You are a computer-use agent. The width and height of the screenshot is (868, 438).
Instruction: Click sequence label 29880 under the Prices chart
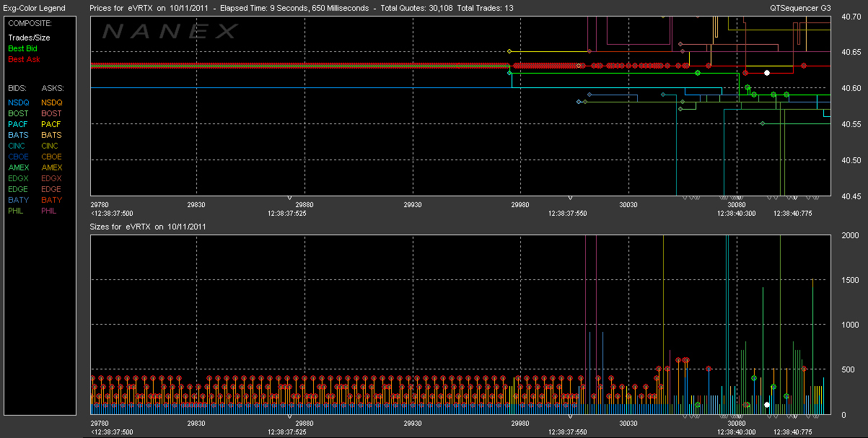coord(304,205)
